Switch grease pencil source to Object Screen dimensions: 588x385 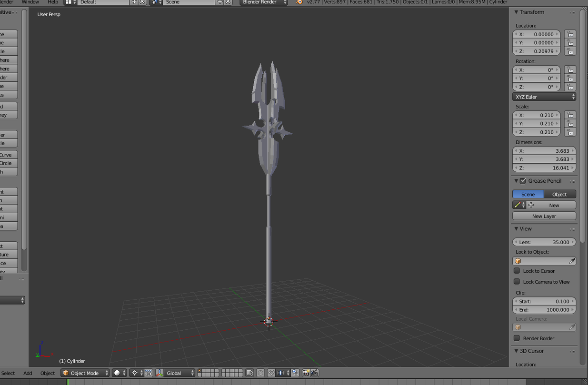pos(559,194)
